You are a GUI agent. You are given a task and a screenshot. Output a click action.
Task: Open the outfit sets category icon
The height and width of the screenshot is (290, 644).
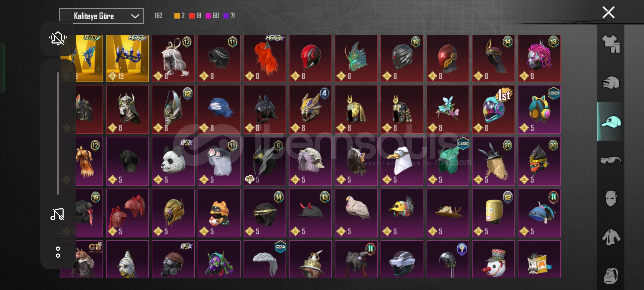click(x=611, y=44)
